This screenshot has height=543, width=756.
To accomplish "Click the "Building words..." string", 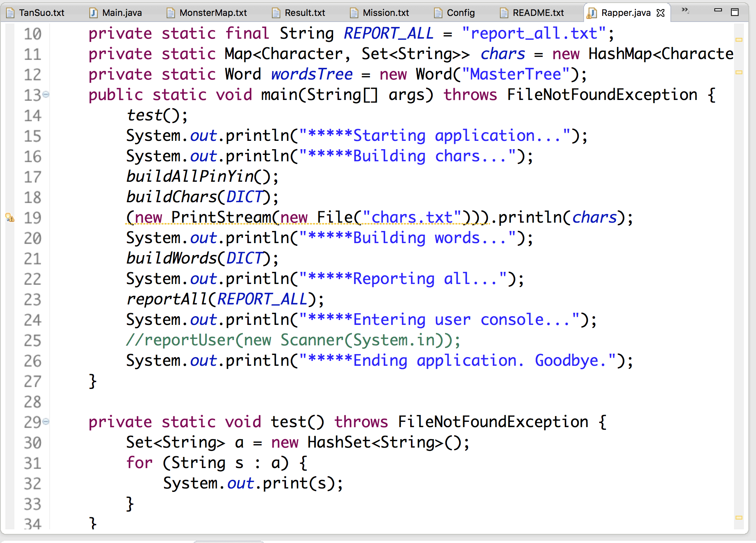I will tap(408, 238).
